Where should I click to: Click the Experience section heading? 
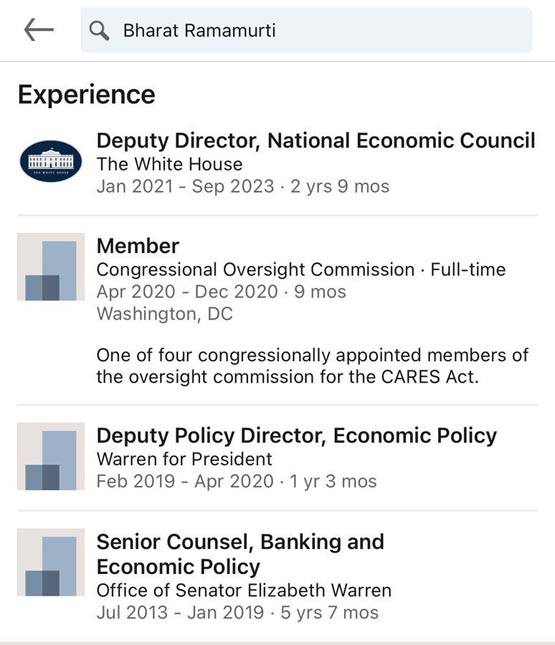pyautogui.click(x=86, y=95)
